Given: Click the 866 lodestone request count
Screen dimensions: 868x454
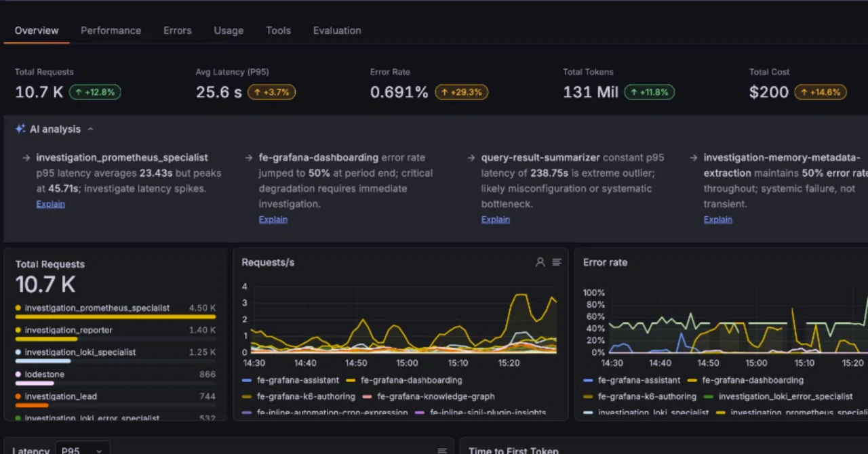Looking at the screenshot, I should click(208, 374).
